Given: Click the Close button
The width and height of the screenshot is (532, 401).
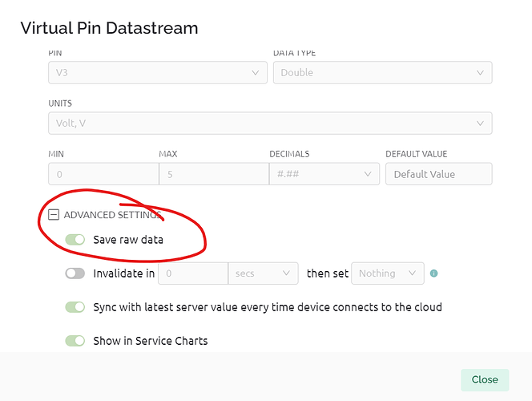Looking at the screenshot, I should (x=485, y=379).
